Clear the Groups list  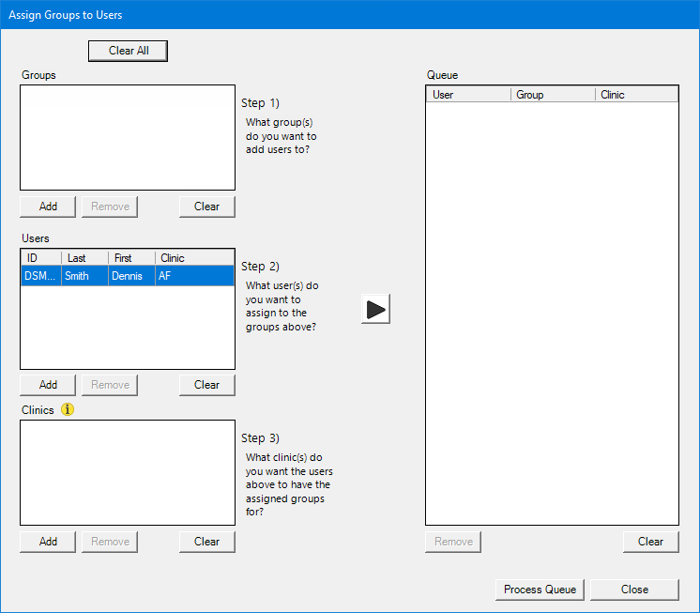point(207,207)
